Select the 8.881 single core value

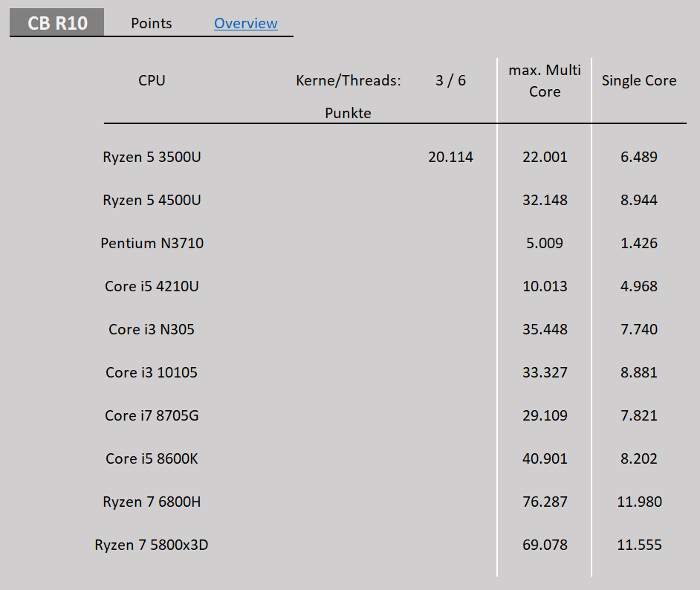[639, 372]
